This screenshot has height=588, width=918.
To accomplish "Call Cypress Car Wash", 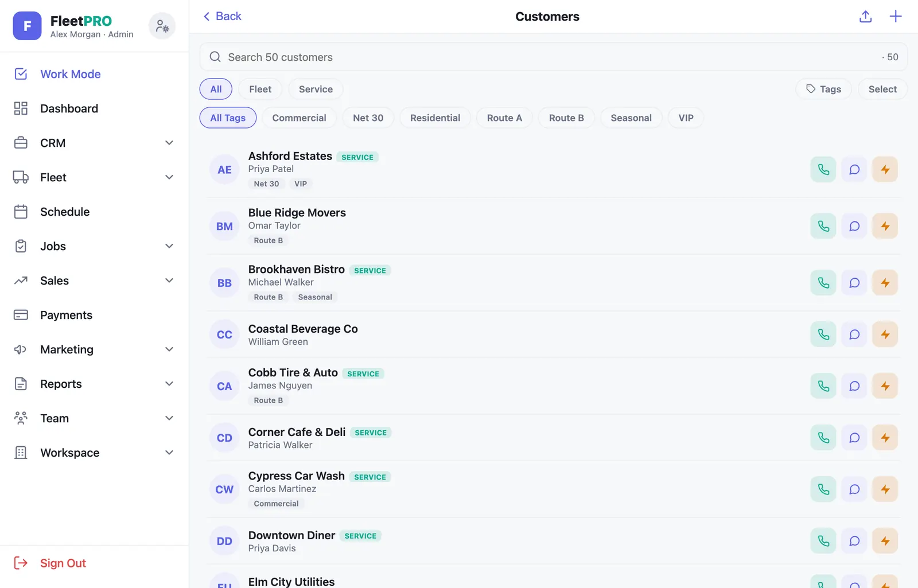I will pos(823,489).
